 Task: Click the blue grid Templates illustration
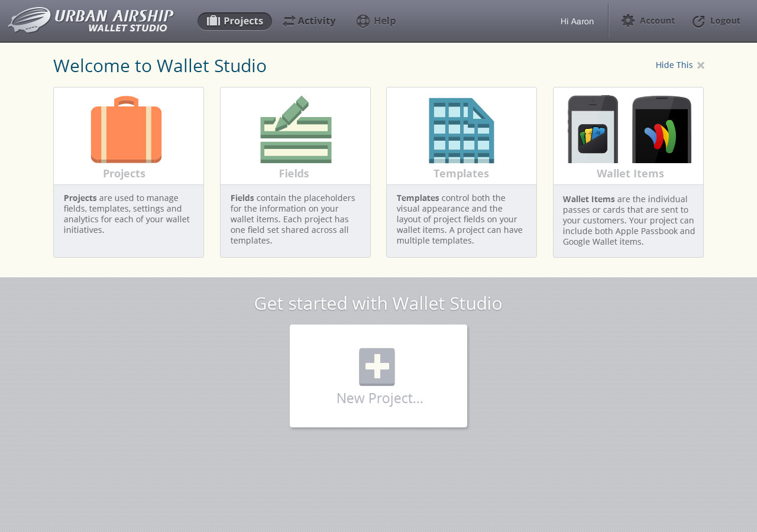click(x=461, y=131)
